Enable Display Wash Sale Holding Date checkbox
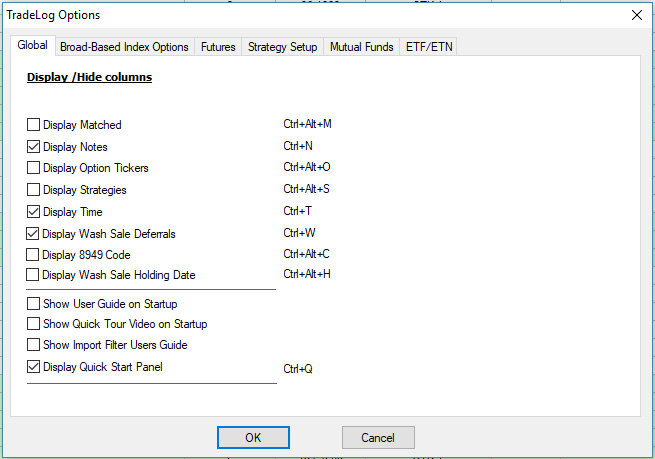The height and width of the screenshot is (459, 655). click(x=33, y=275)
